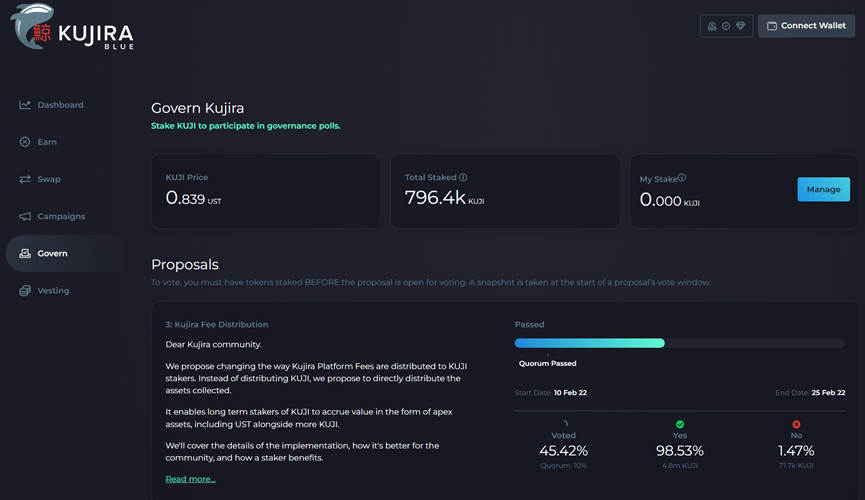Click the Kujira Blue whale logo
This screenshot has height=500, width=865.
click(72, 27)
